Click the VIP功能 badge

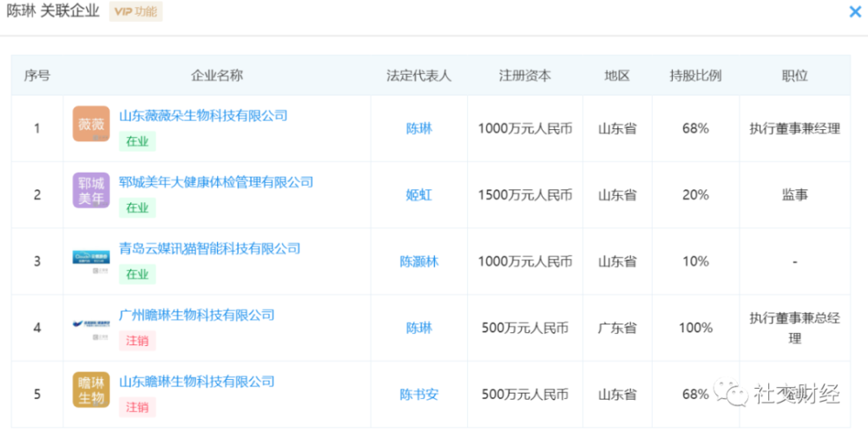pyautogui.click(x=135, y=12)
